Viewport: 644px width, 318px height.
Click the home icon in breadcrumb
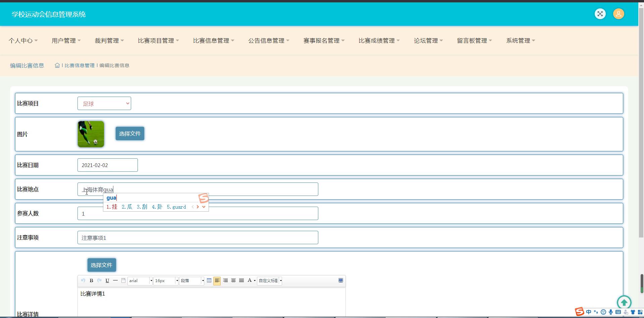(x=57, y=65)
